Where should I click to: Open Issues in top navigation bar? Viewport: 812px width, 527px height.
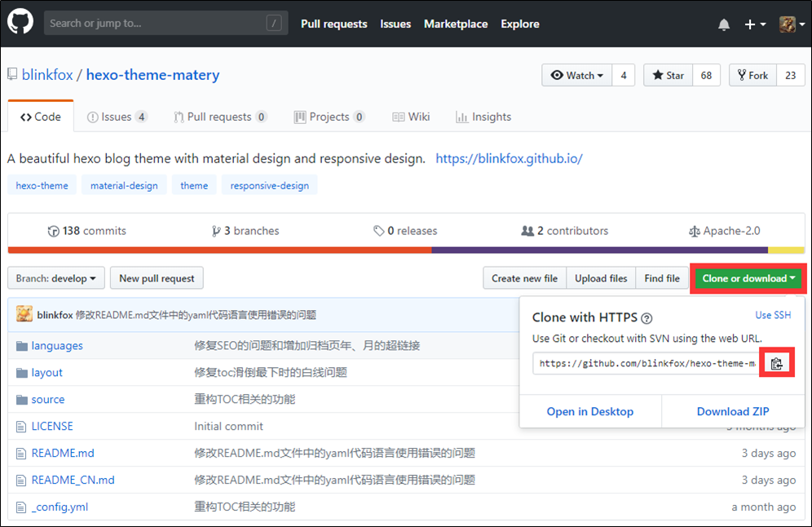tap(395, 24)
